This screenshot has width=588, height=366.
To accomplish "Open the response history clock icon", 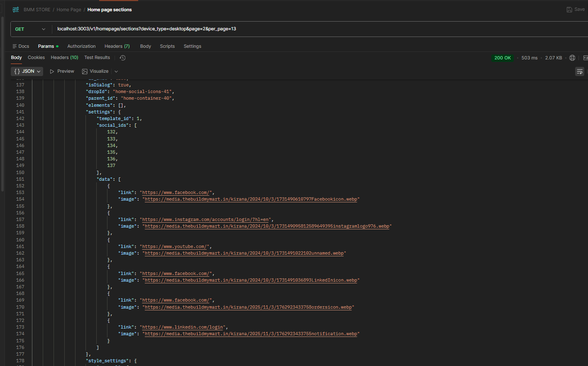I will click(122, 58).
